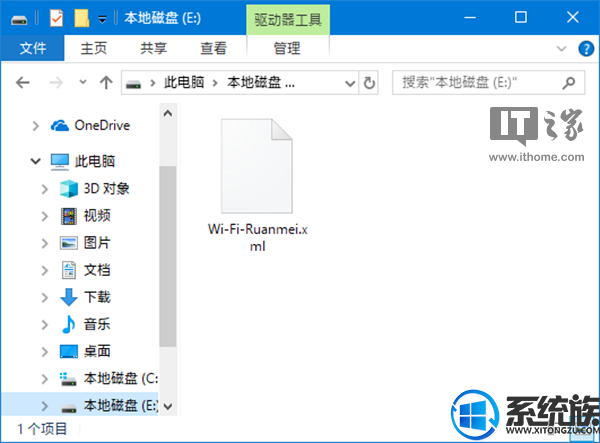This screenshot has height=443, width=600.
Task: Click the search box for 本地磁盘 (E:)
Action: tap(488, 82)
